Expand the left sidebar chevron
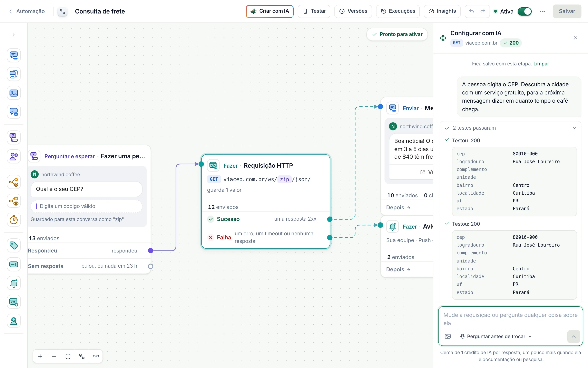Screen dimensions: 588x368 [14, 35]
